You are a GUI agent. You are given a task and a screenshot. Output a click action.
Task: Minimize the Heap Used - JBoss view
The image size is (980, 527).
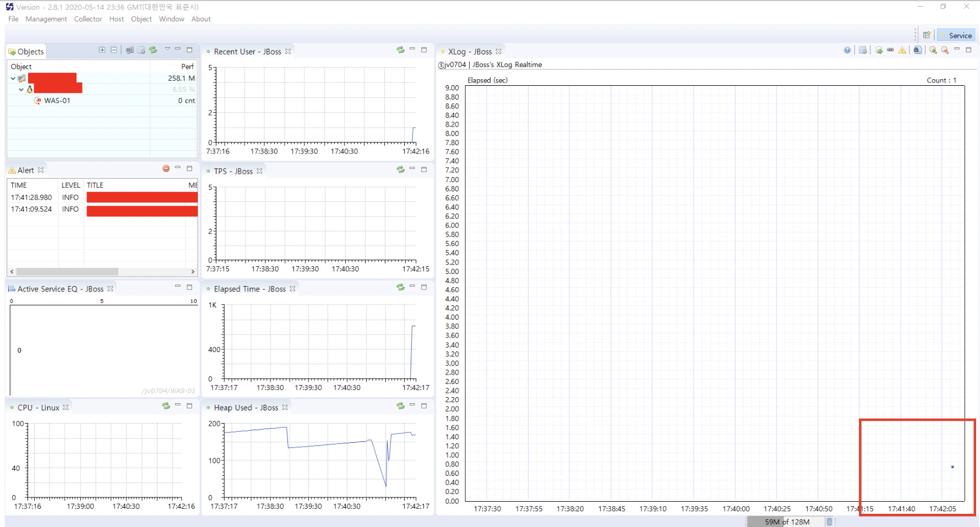pos(412,405)
